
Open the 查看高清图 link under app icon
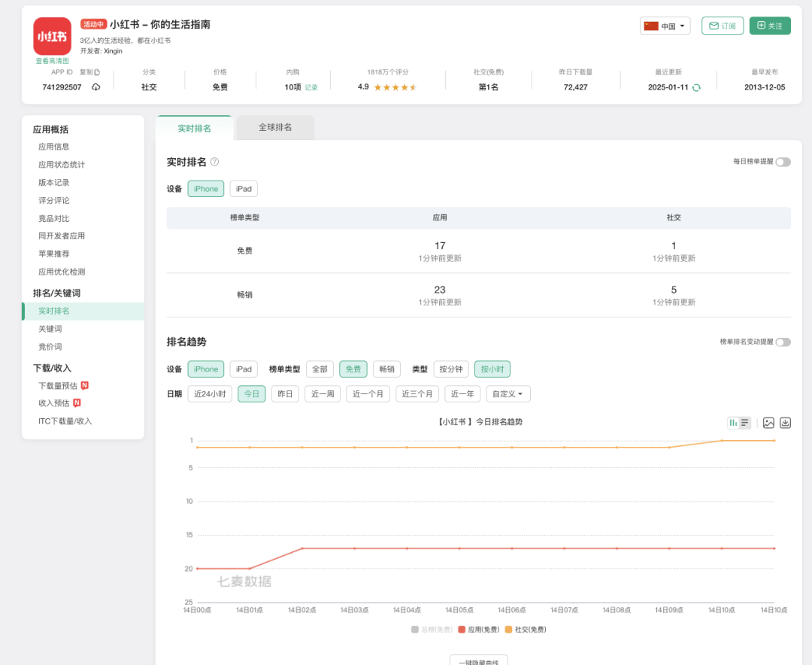point(53,61)
